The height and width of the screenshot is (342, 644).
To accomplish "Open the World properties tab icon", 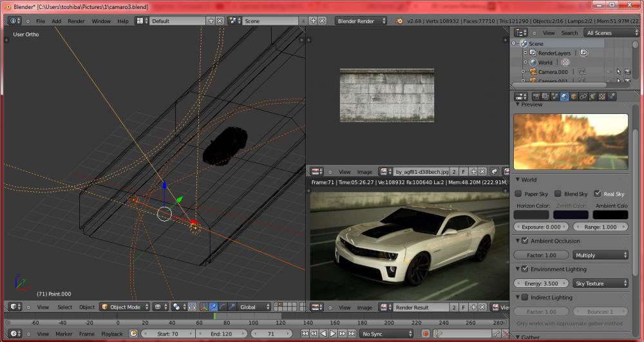I will click(x=564, y=97).
